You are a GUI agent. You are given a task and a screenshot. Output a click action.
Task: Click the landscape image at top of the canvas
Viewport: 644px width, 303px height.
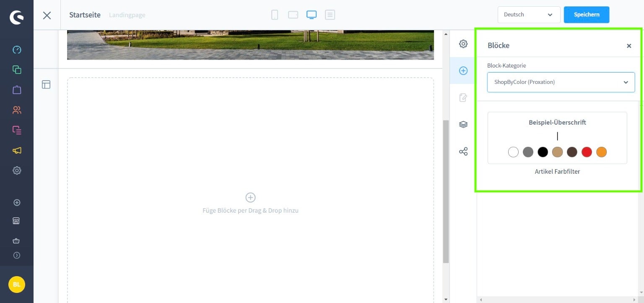(x=250, y=45)
